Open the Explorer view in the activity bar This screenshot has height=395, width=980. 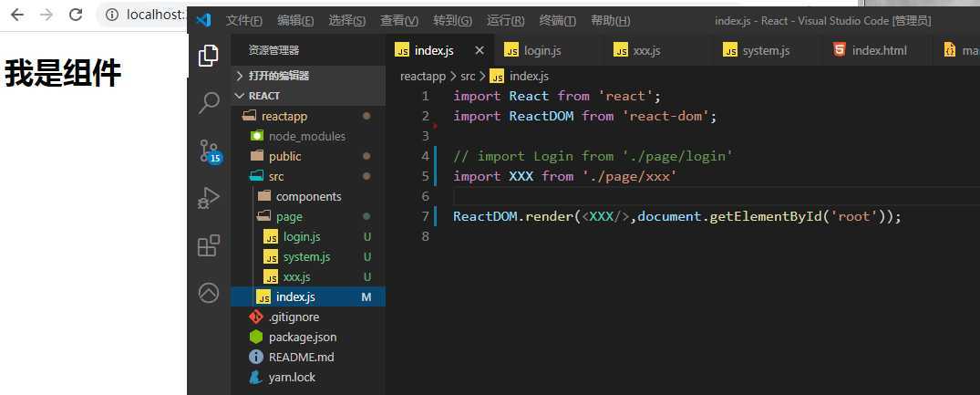[x=208, y=56]
